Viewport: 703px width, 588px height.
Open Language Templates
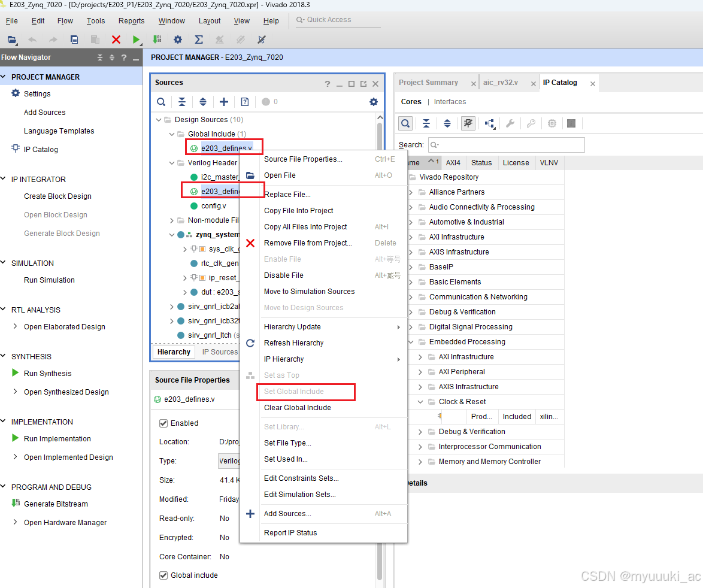pos(59,131)
